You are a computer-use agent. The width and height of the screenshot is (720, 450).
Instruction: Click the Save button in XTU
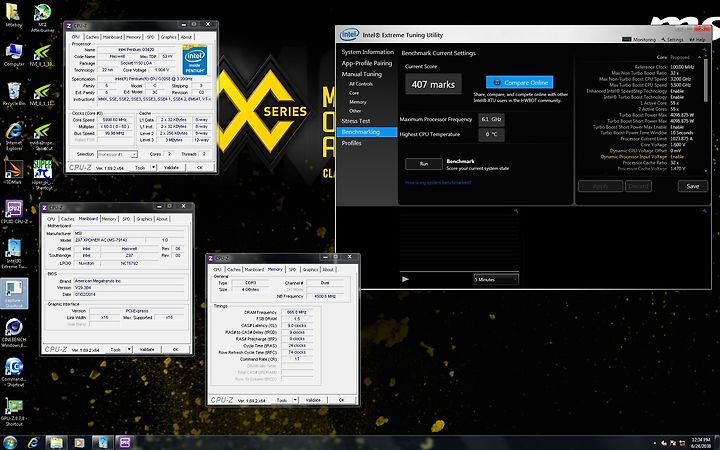(x=692, y=186)
